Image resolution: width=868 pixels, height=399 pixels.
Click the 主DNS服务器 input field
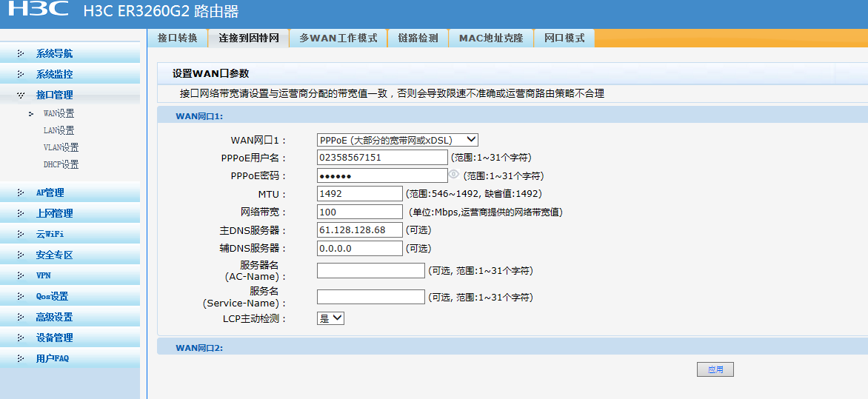(360, 229)
